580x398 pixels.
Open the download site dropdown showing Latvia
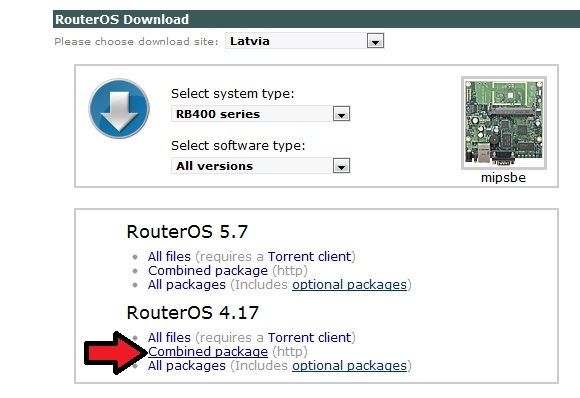coord(304,41)
